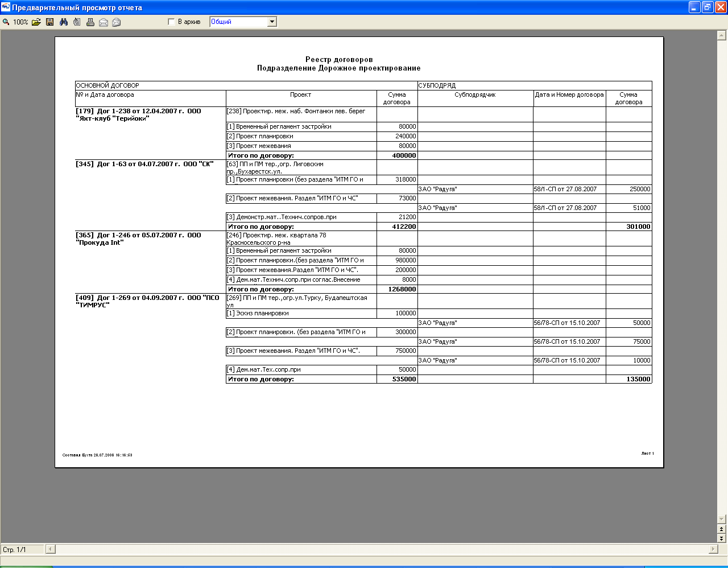Viewport: 728px width, 568px height.
Task: Click the 75000 subcontract sum cell
Action: [x=628, y=341]
